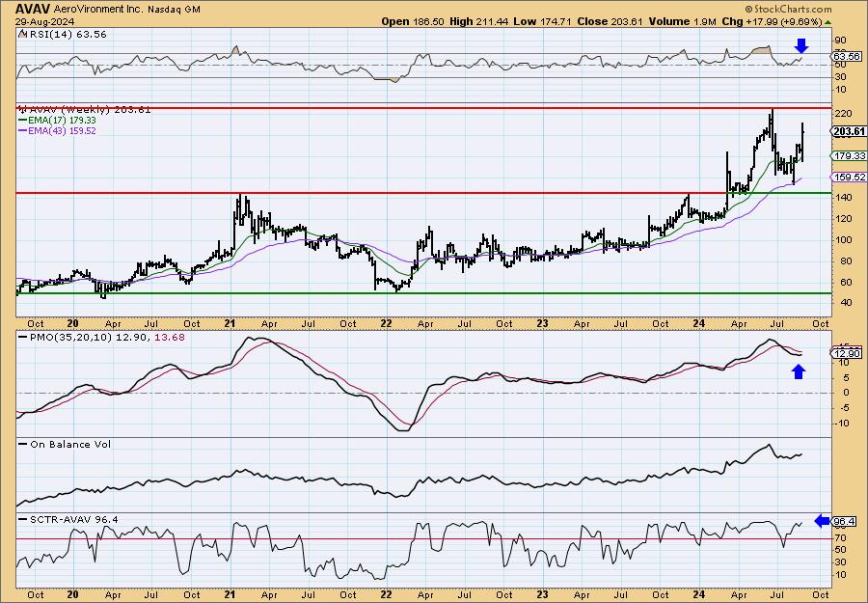Click the AVAV ticker symbol in the title
This screenshot has height=603, width=868.
click(x=33, y=10)
